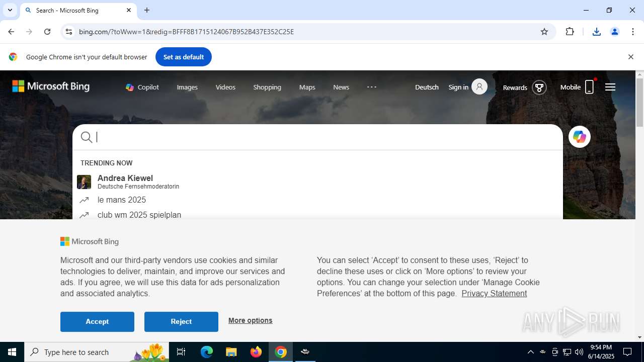Open Copilot round button beside search box
This screenshot has height=362, width=644.
point(580,137)
